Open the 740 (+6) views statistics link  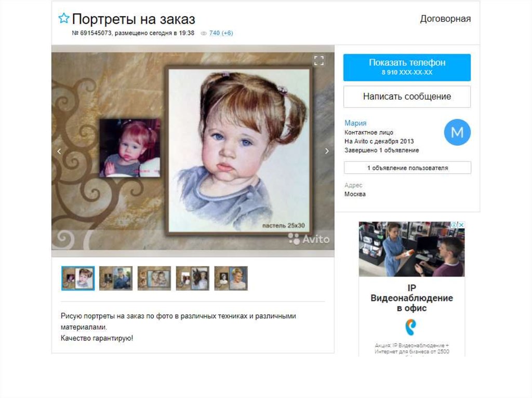click(221, 33)
